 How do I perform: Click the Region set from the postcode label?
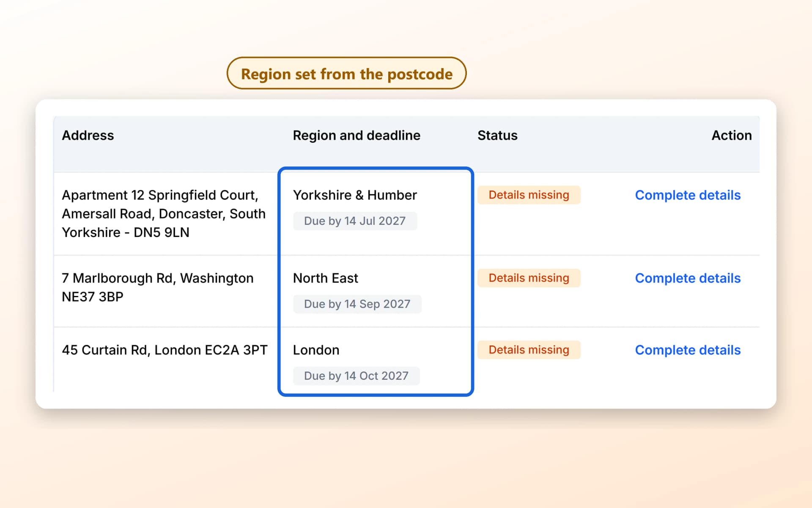click(x=347, y=73)
